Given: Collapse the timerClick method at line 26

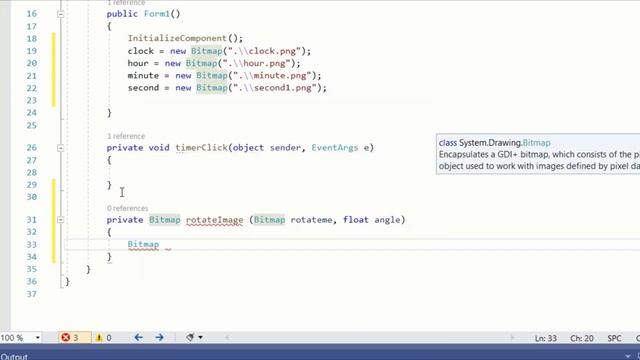Looking at the screenshot, I should 60,148.
